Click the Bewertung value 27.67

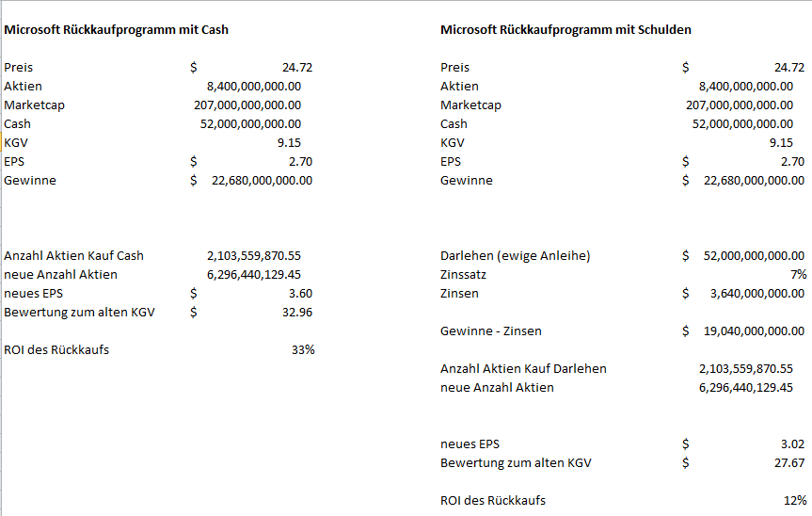pyautogui.click(x=789, y=462)
